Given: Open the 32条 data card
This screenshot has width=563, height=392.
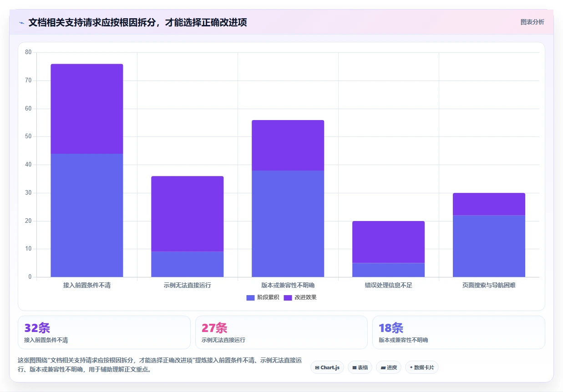Looking at the screenshot, I should click(x=104, y=332).
